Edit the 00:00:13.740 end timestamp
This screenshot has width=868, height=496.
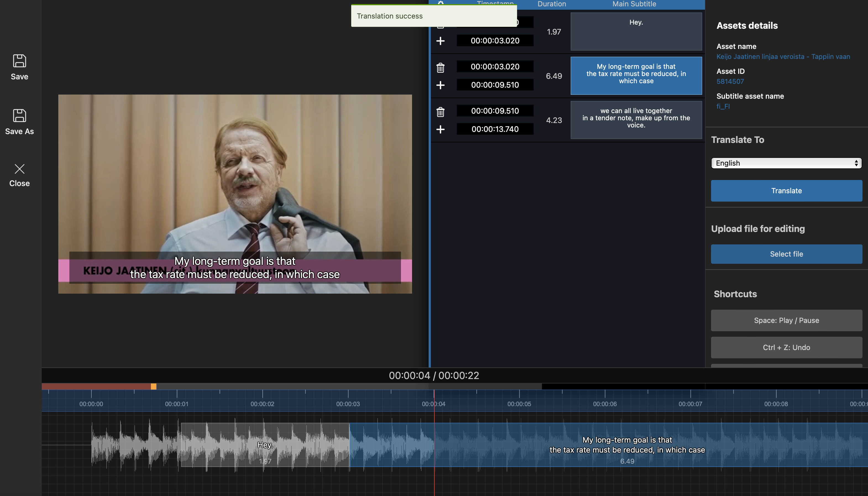tap(495, 129)
